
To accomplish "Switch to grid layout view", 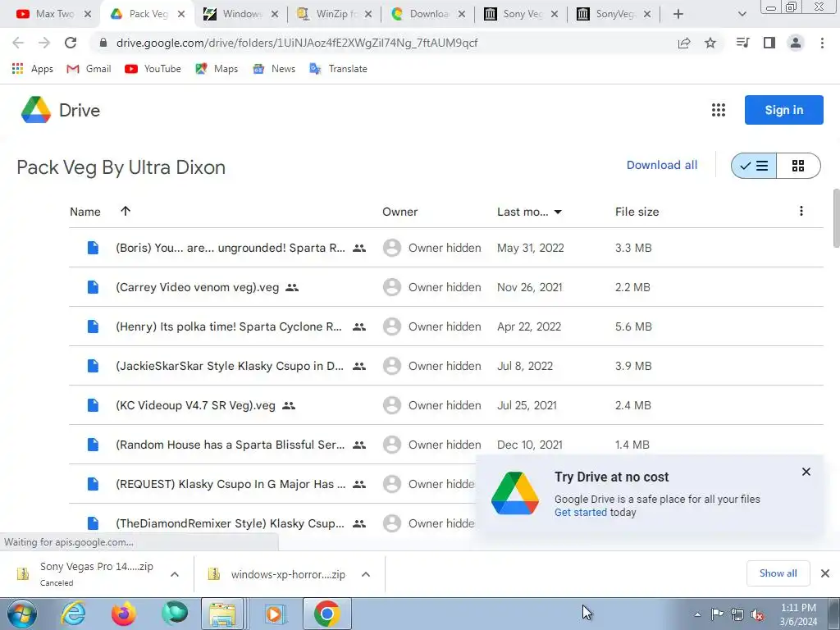I will click(x=798, y=166).
